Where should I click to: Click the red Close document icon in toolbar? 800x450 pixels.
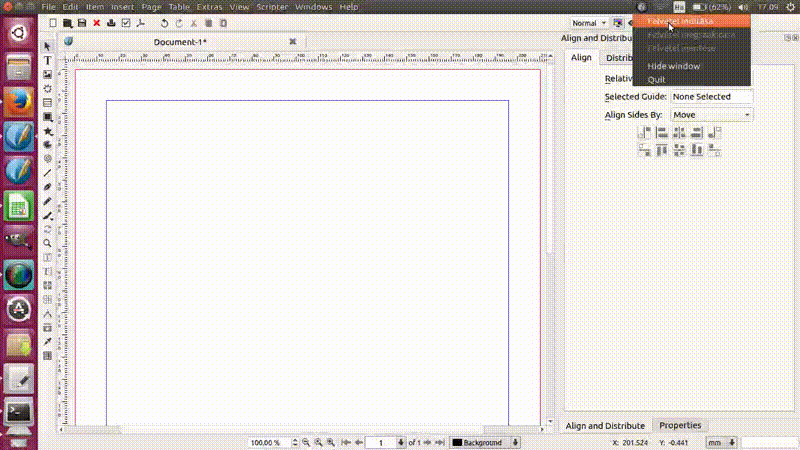tap(96, 22)
